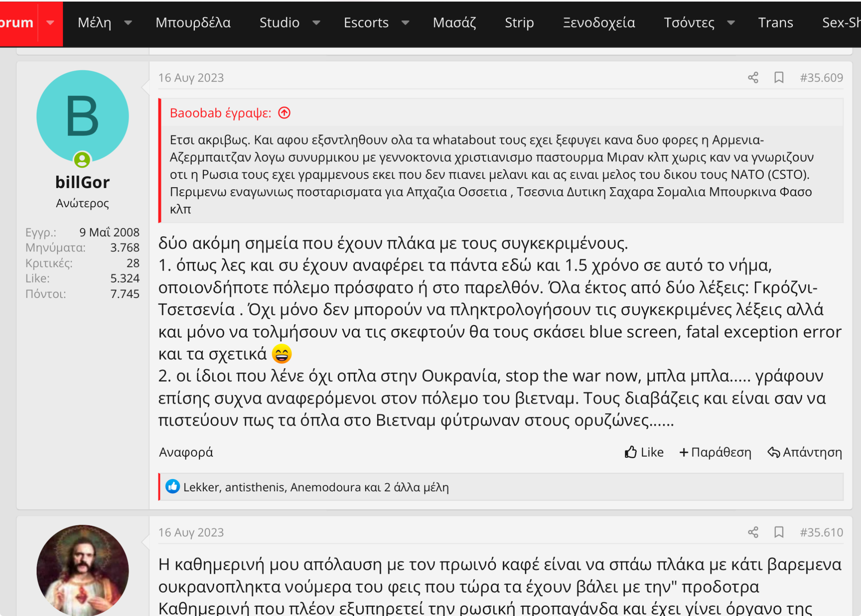Open post number #35.609 permalink

821,77
